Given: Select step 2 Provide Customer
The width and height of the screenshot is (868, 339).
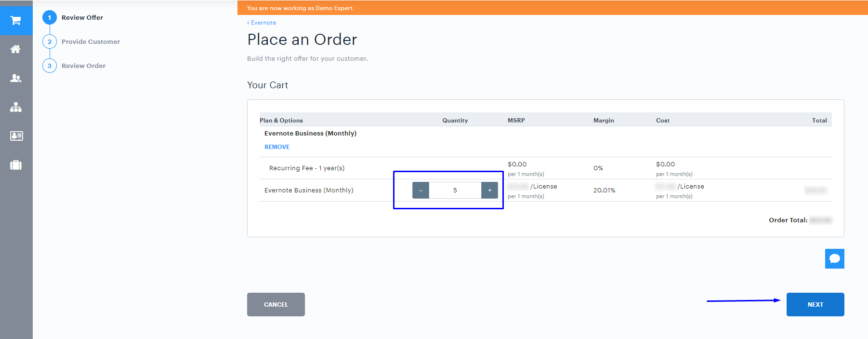Looking at the screenshot, I should point(81,41).
